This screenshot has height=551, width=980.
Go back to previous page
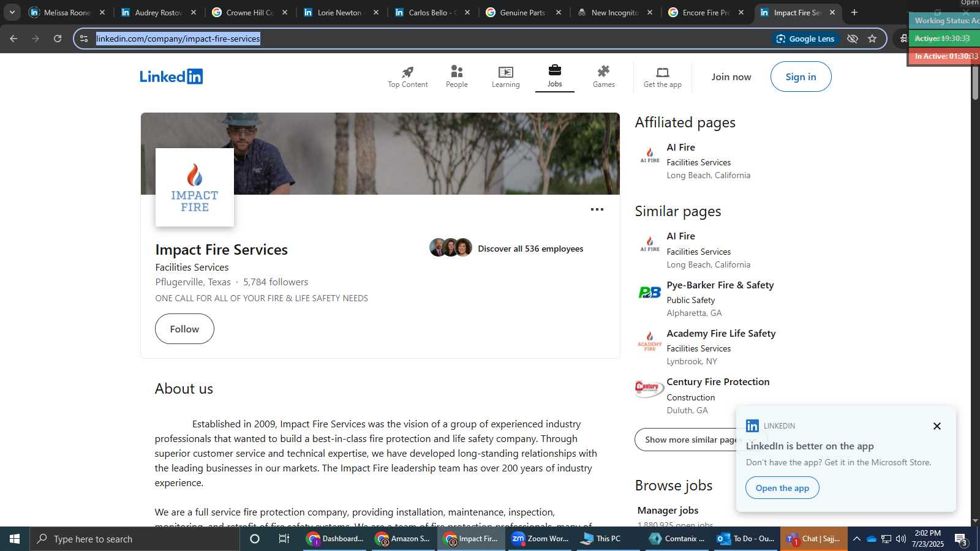pyautogui.click(x=13, y=39)
